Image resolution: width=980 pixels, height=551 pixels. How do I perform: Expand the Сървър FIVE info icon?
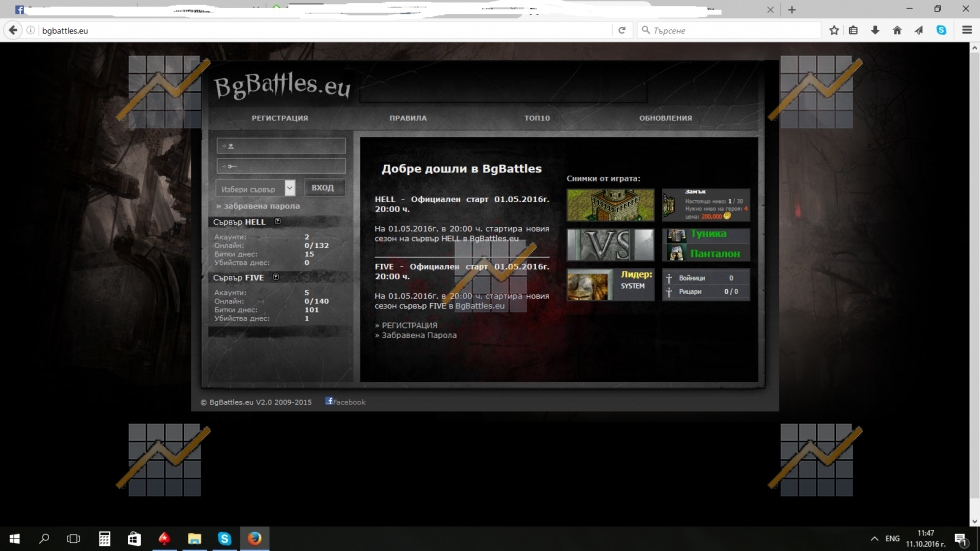[x=276, y=277]
